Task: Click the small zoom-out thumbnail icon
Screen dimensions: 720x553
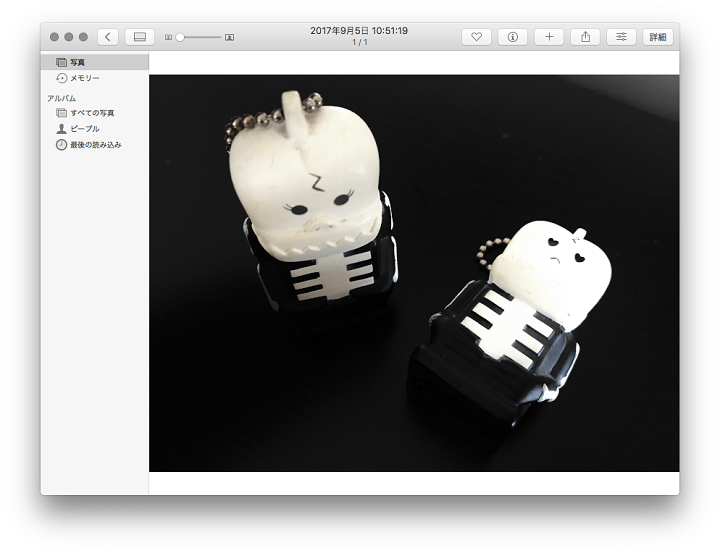Action: 168,37
